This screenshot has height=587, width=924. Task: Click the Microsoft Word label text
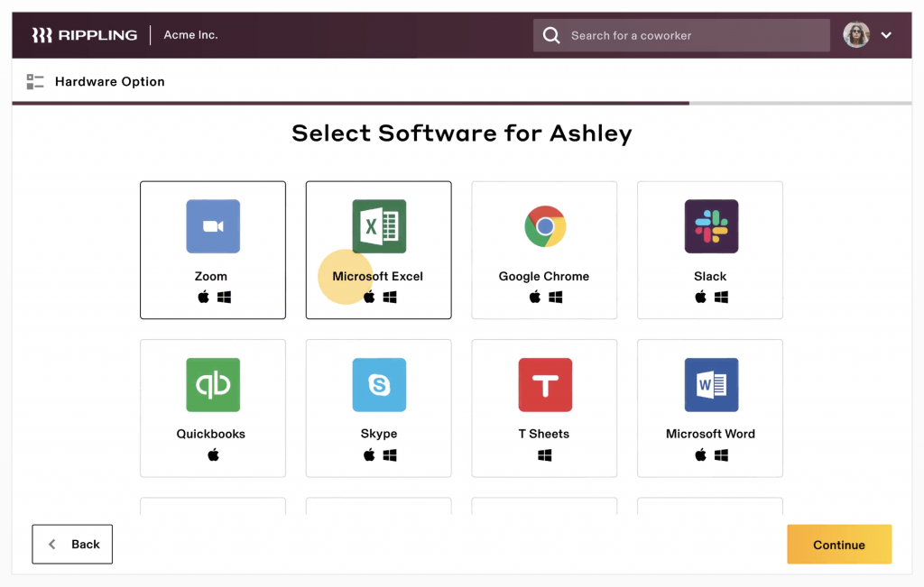(710, 434)
